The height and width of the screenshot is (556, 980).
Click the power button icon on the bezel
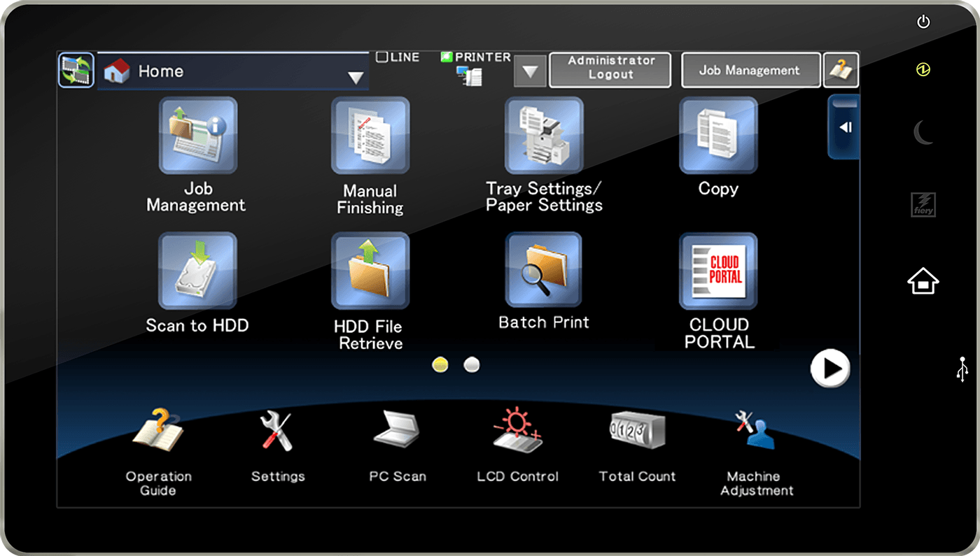point(923,22)
